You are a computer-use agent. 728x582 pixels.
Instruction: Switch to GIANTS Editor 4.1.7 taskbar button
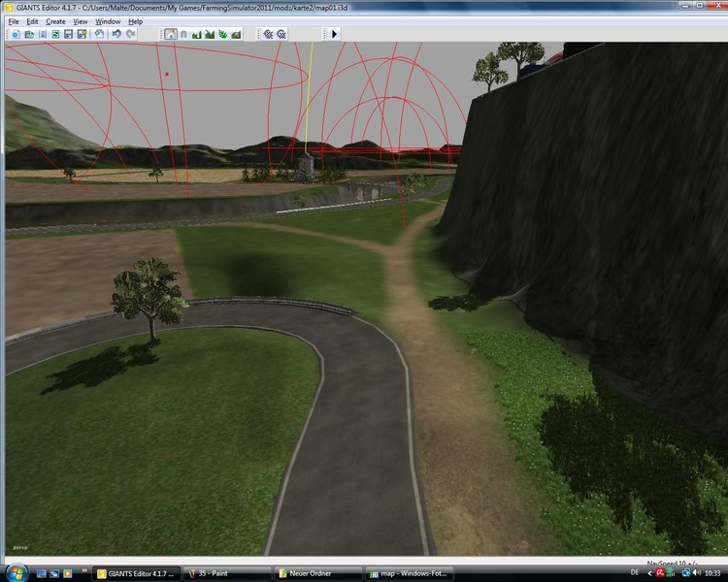coord(137,573)
